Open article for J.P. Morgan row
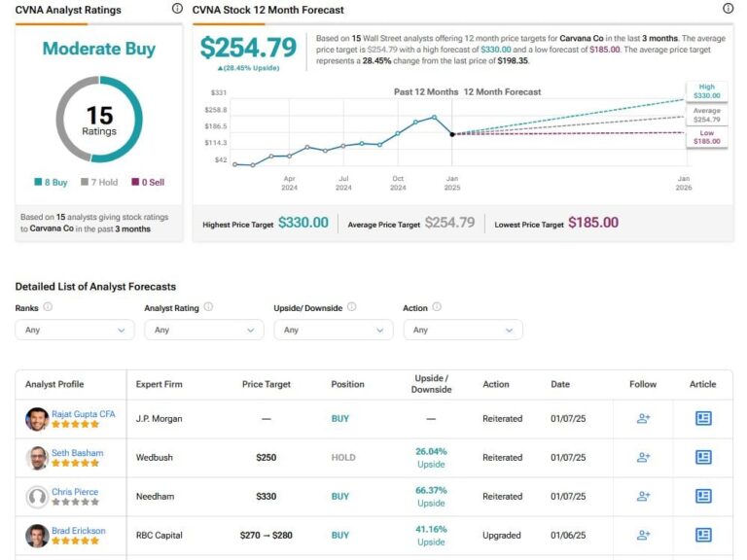Screen dimensions: 747x560 point(703,419)
